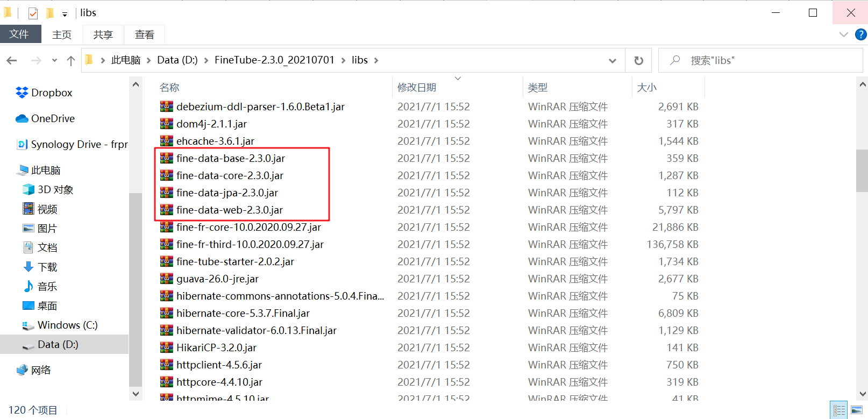The width and height of the screenshot is (868, 419).
Task: Select fine-data-core-2.3.0.jar file
Action: [x=230, y=175]
